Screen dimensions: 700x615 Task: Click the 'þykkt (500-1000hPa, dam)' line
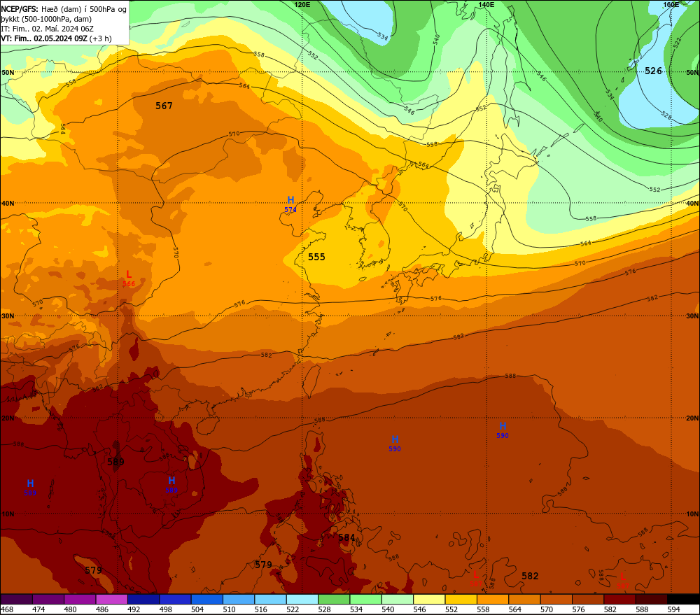point(46,19)
